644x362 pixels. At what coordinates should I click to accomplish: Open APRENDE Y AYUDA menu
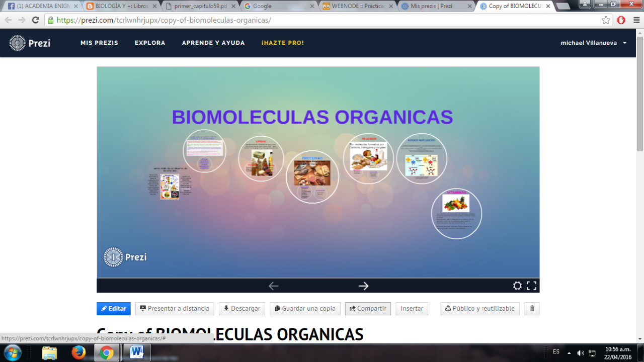point(213,43)
